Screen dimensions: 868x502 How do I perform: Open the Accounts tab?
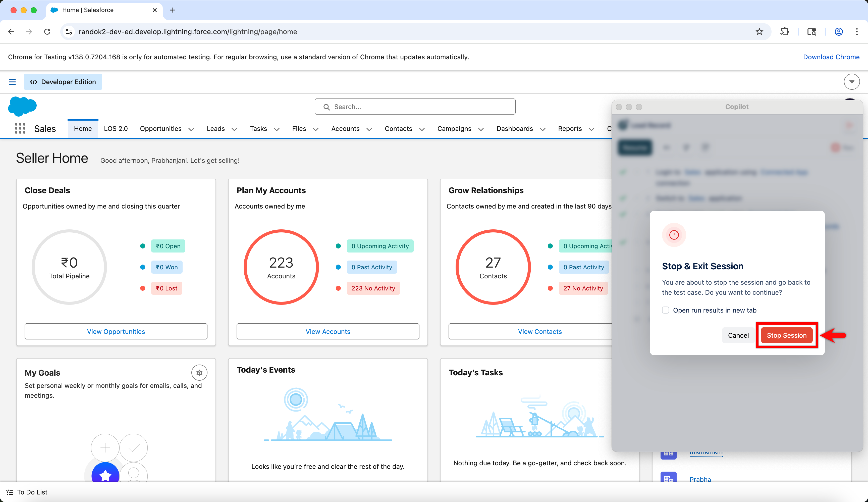[x=345, y=128]
